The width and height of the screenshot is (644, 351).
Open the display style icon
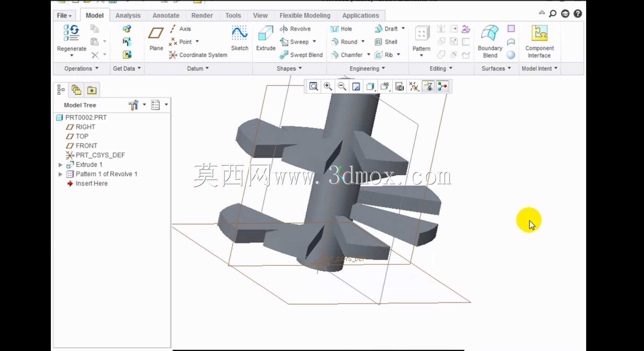click(x=371, y=86)
